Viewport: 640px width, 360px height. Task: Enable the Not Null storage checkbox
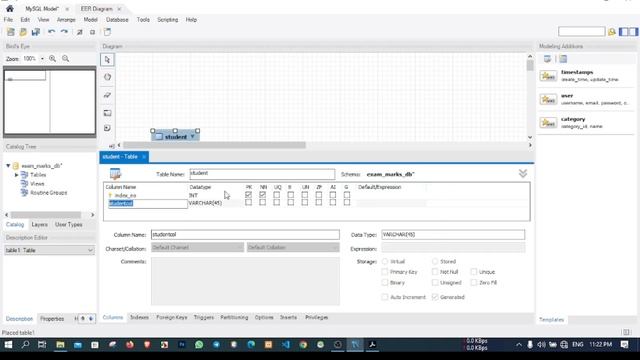(x=435, y=272)
